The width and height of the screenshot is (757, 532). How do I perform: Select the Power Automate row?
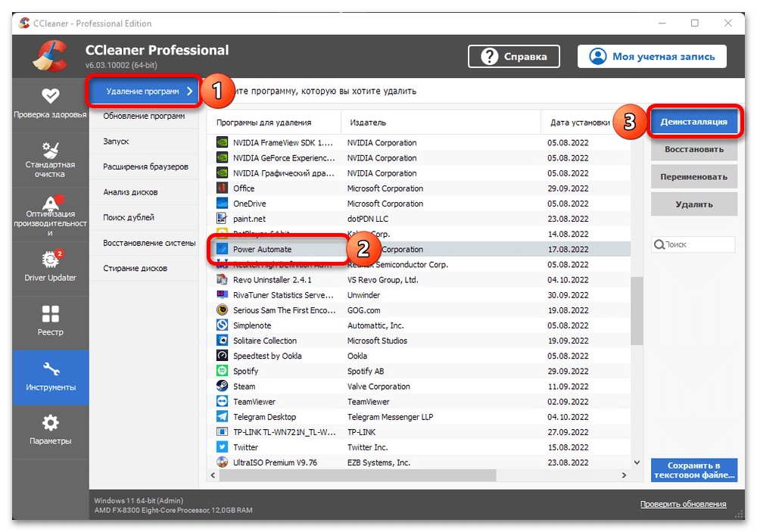click(x=419, y=249)
